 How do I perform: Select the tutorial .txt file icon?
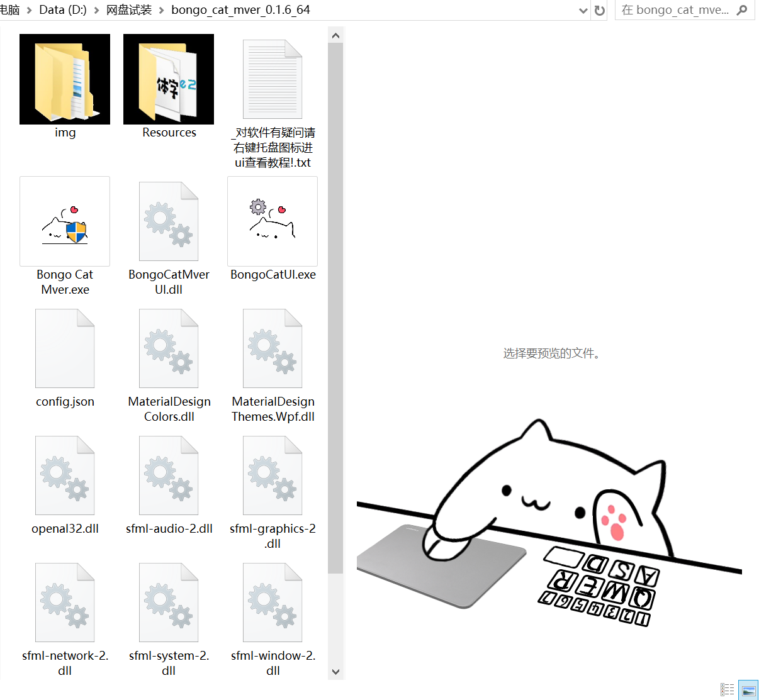coord(273,79)
